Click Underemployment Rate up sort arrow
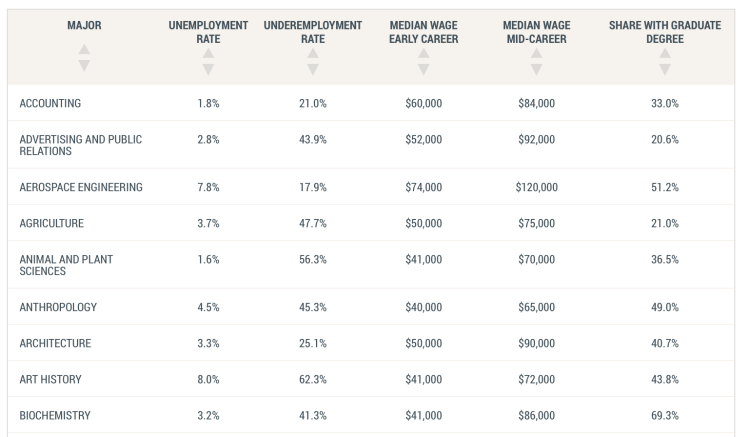The height and width of the screenshot is (437, 749). pyautogui.click(x=313, y=54)
